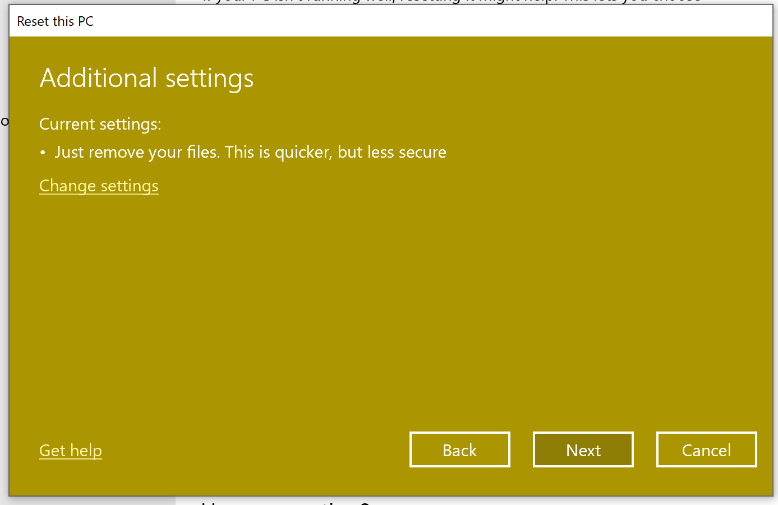The height and width of the screenshot is (505, 778).
Task: Cancel the Reset this PC wizard
Action: pyautogui.click(x=706, y=450)
